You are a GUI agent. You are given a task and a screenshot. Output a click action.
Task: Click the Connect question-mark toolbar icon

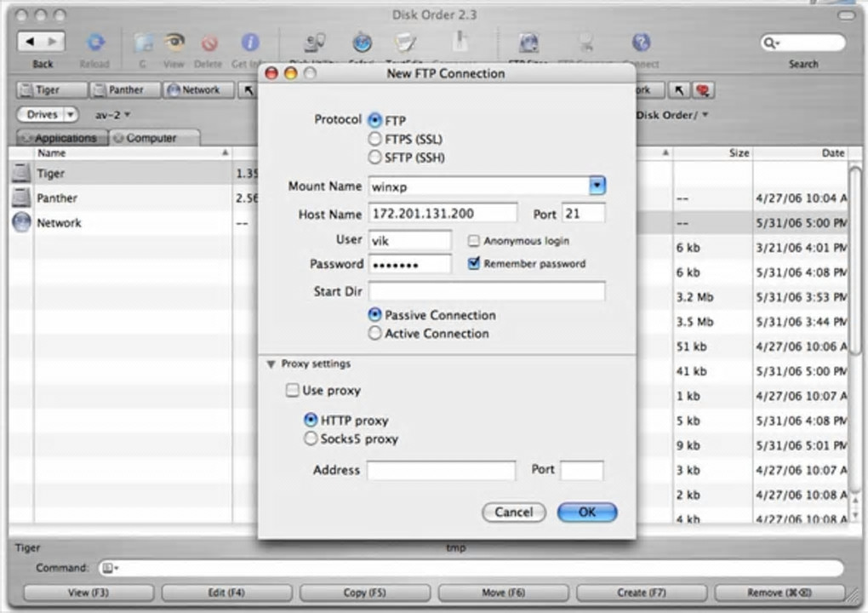pyautogui.click(x=641, y=43)
